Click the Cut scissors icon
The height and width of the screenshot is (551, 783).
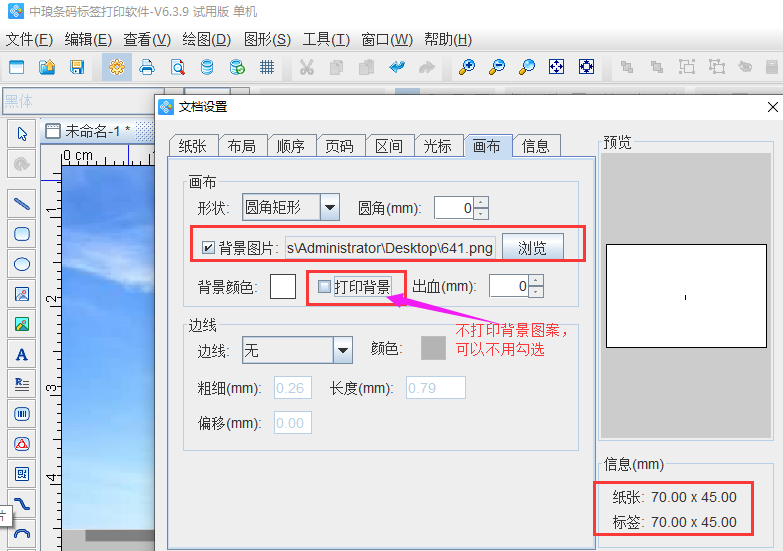pos(307,66)
